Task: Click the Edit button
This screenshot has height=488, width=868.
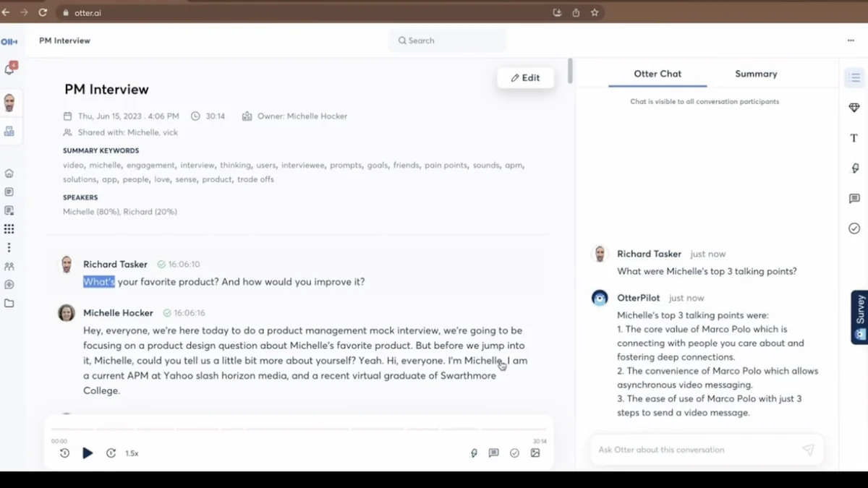Action: pos(526,78)
